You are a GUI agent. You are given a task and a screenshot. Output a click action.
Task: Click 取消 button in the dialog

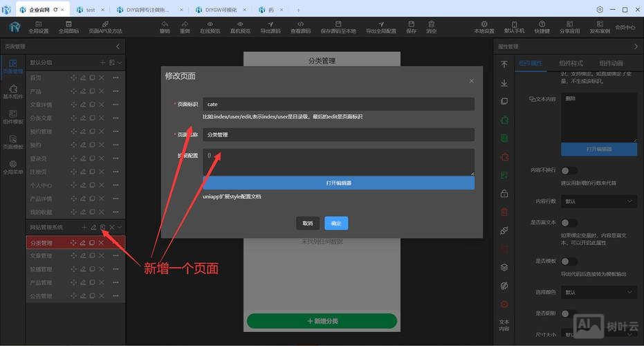click(x=308, y=223)
